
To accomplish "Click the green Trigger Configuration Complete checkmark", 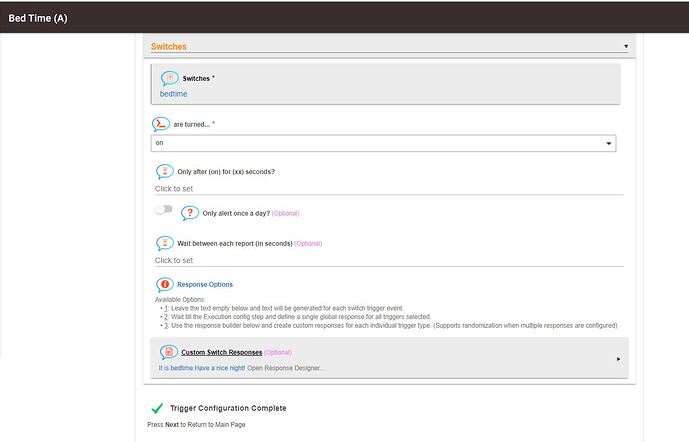I will point(157,408).
